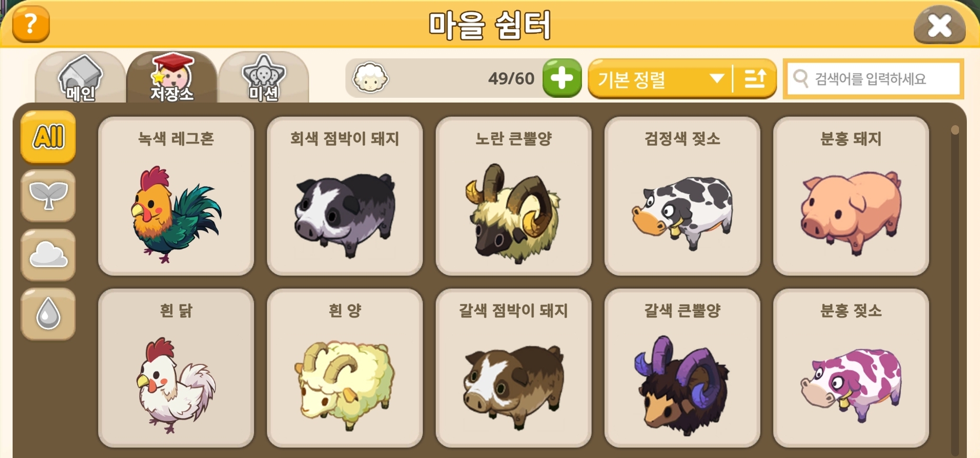Filter by the cloud category icon

tap(48, 255)
